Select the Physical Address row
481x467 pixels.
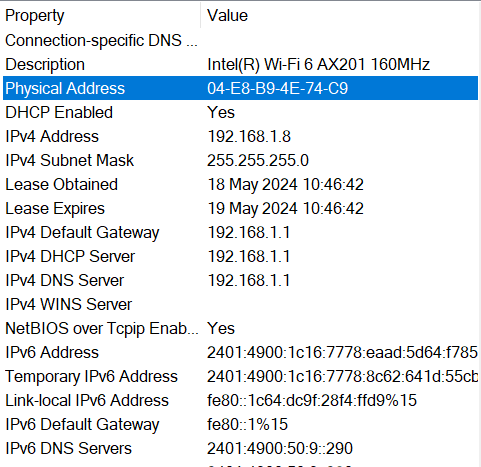point(240,88)
